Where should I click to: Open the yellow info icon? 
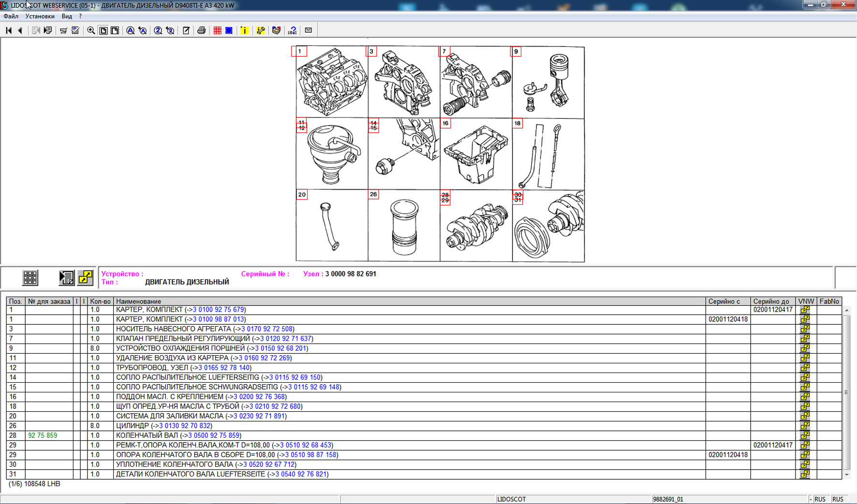[245, 30]
